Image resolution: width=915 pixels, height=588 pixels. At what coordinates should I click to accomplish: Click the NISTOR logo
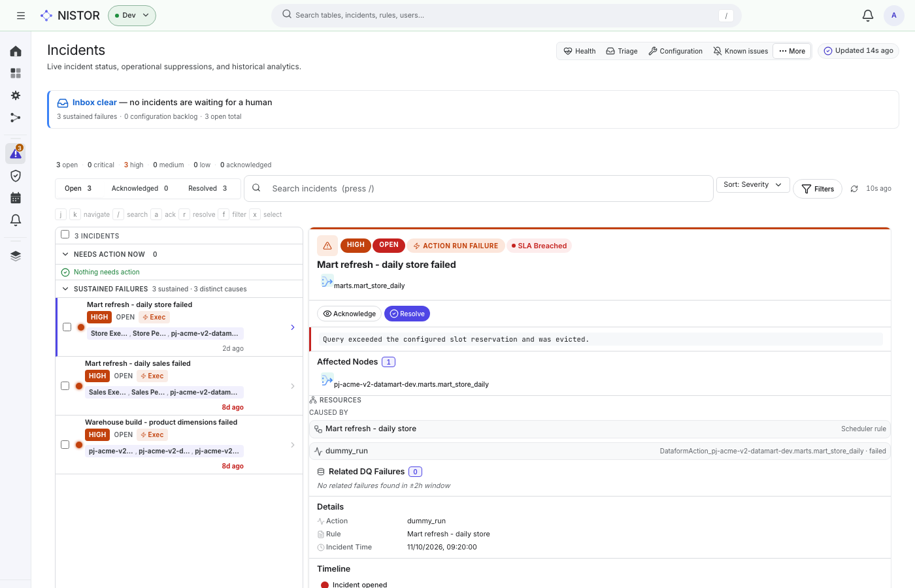70,16
